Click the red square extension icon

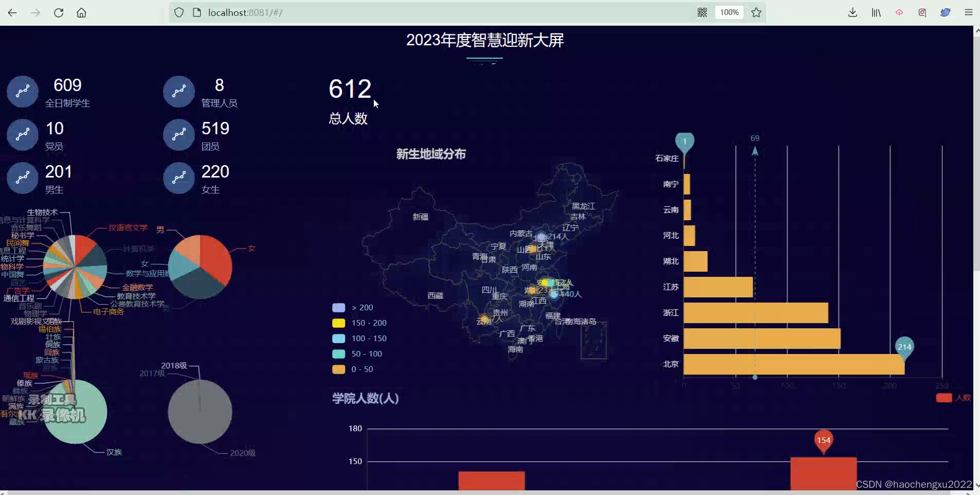[922, 12]
